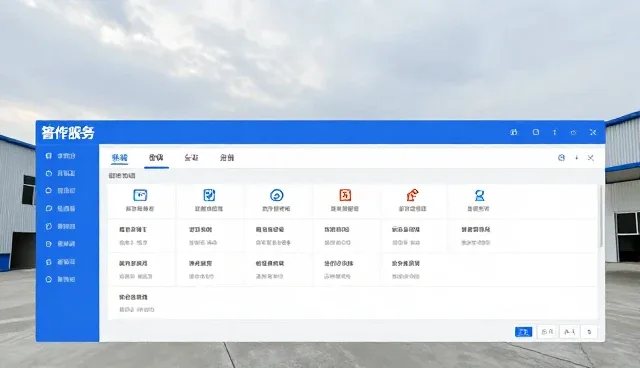Open the orange square document icon card
Image resolution: width=640 pixels, height=368 pixels.
[345, 201]
